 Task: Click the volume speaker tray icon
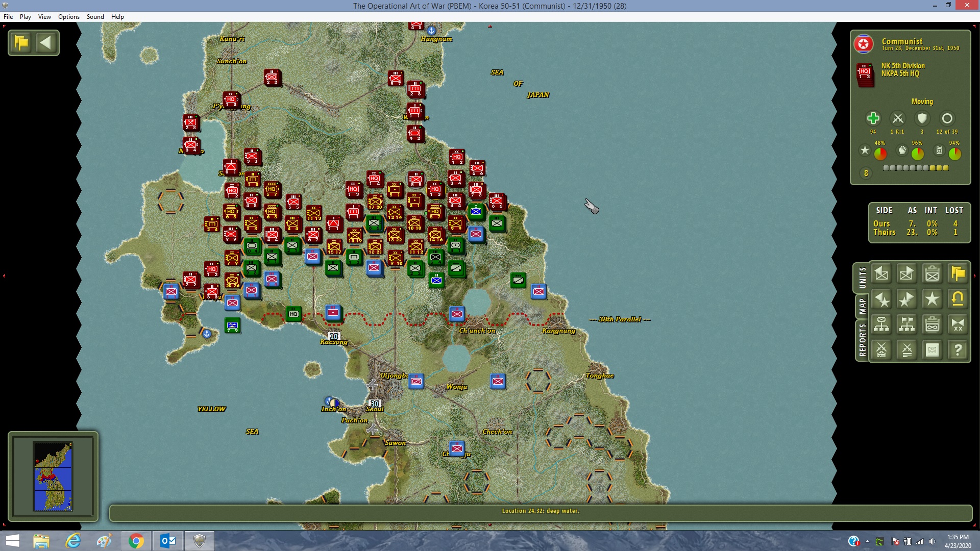[x=933, y=541]
